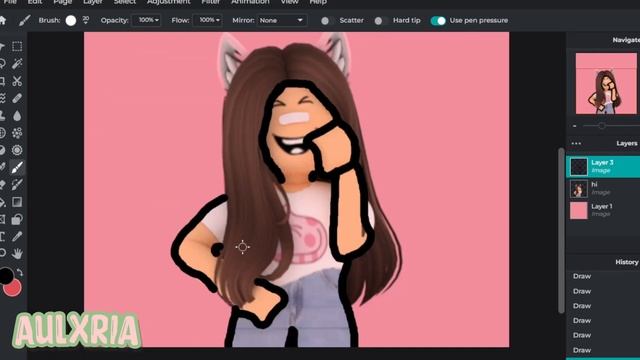Open black foreground color swatch
The width and height of the screenshot is (640, 360).
[6, 276]
